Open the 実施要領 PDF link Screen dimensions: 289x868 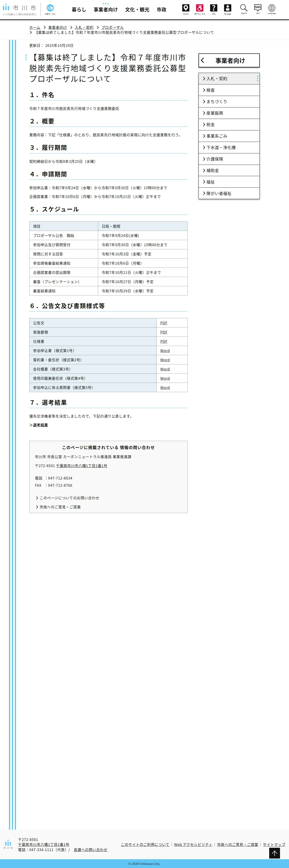[x=164, y=332]
